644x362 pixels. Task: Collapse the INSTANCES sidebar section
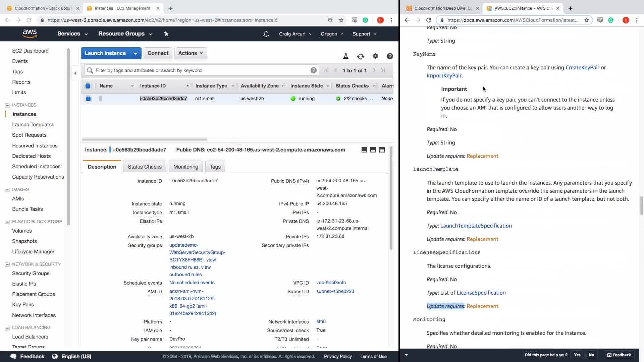[x=7, y=105]
